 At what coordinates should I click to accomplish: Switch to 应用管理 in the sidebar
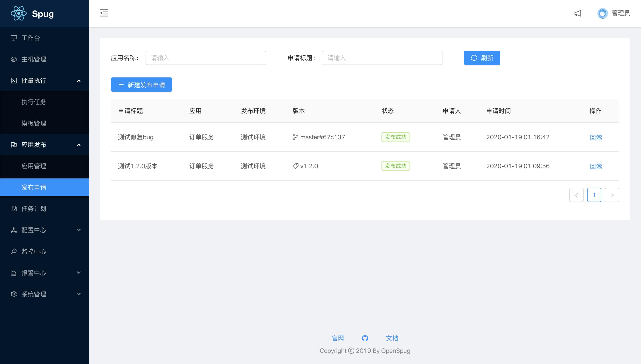(x=34, y=166)
